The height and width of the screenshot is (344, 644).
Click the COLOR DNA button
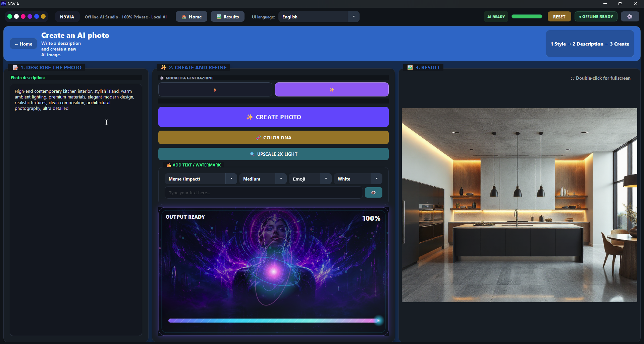click(x=273, y=138)
